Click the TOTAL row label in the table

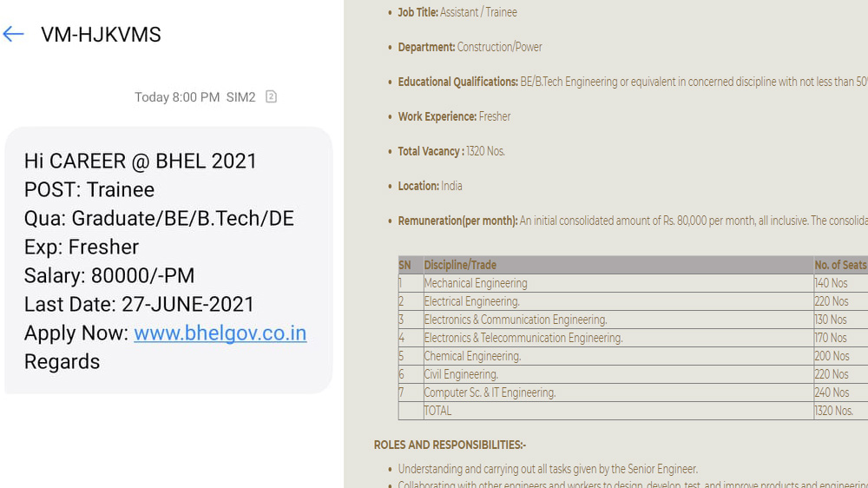437,411
